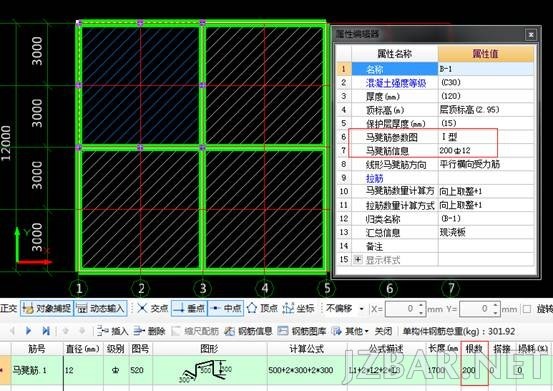Viewport: 553px width, 391px height.
Task: Toggle 垂点 perpendicular snap
Action: tap(189, 309)
